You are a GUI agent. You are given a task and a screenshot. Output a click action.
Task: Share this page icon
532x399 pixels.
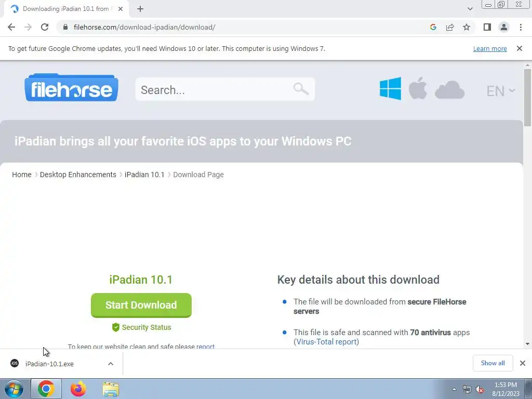[x=450, y=27]
